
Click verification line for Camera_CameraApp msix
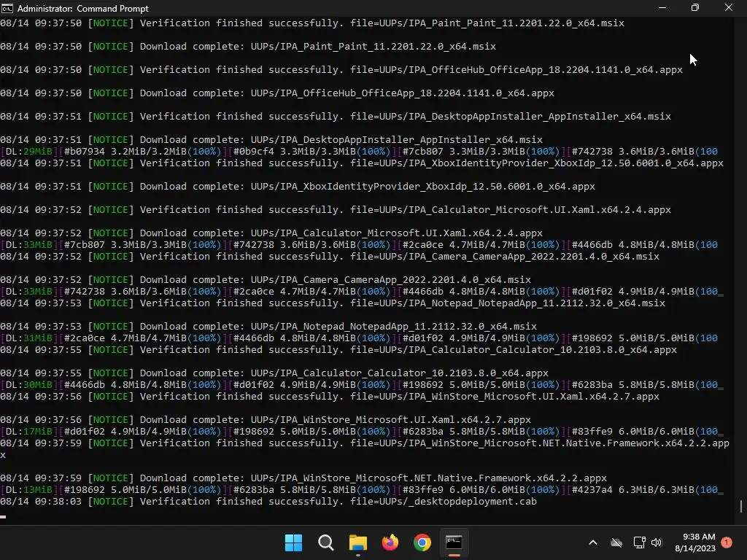click(330, 256)
